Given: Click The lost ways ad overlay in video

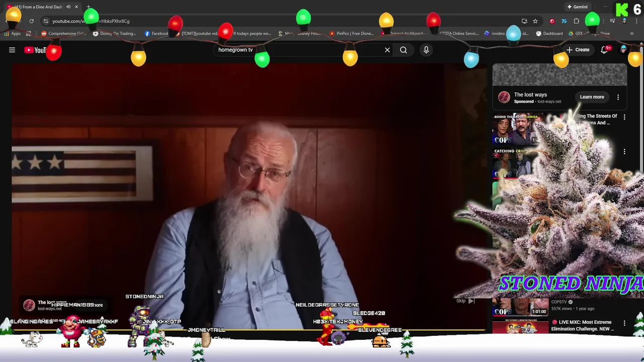Looking at the screenshot, I should [x=63, y=305].
